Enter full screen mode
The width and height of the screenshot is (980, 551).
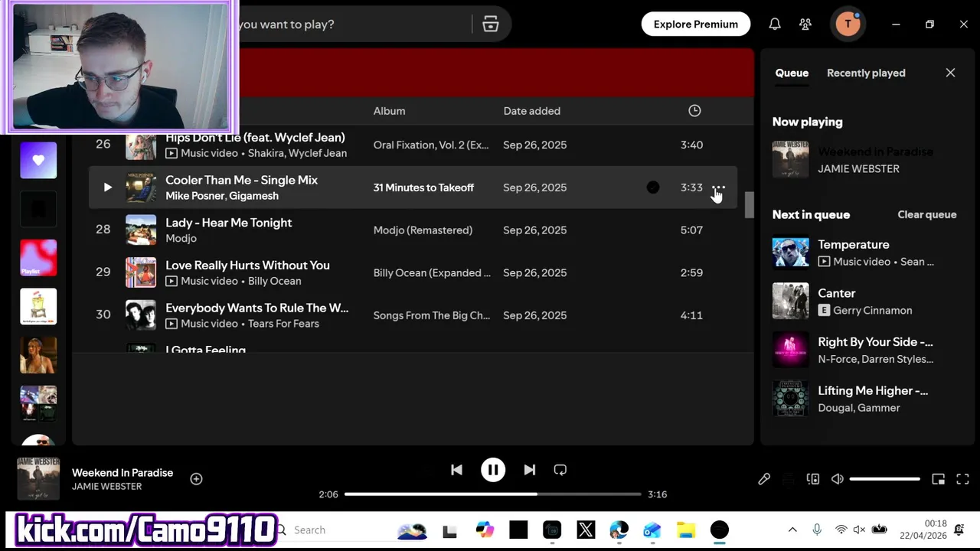962,479
